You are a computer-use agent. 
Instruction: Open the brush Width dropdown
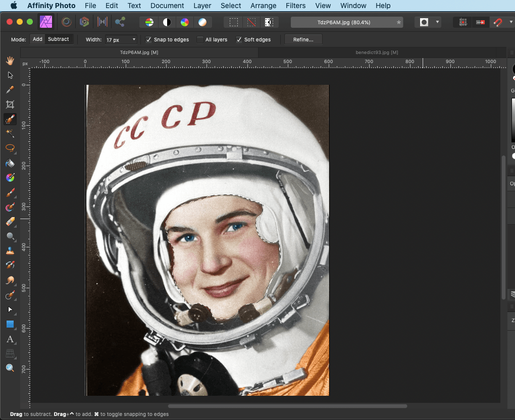[x=134, y=39]
